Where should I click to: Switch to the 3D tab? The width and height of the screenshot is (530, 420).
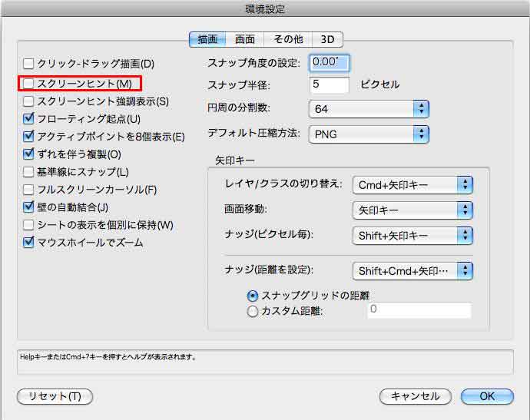pos(328,39)
